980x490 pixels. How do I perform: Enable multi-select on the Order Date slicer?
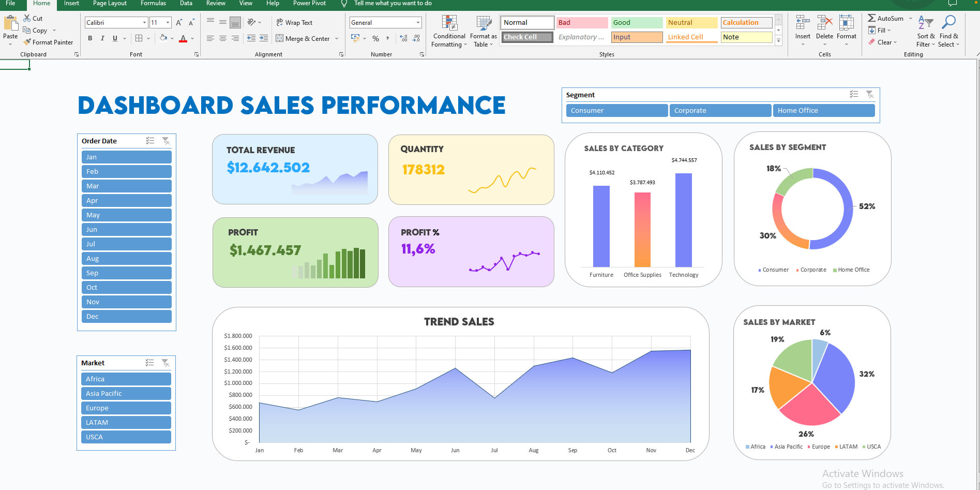(150, 140)
